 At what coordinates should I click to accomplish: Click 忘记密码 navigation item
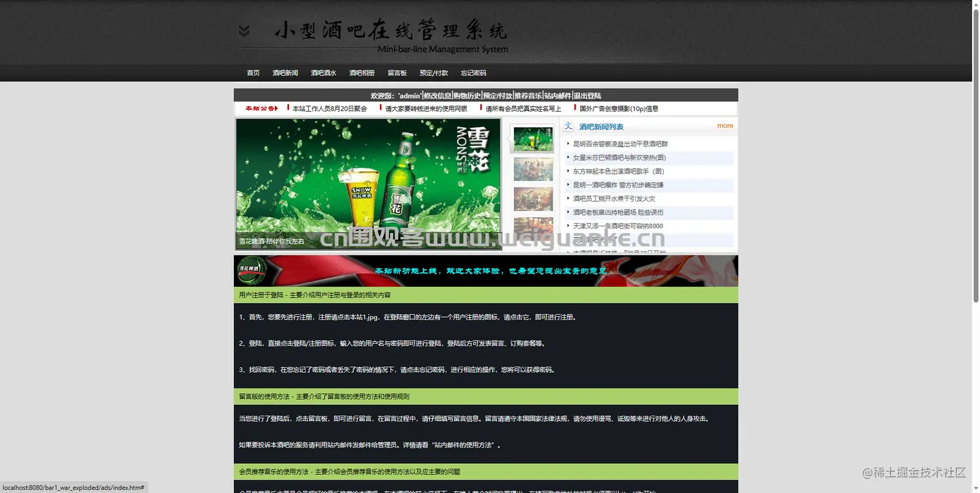point(473,73)
